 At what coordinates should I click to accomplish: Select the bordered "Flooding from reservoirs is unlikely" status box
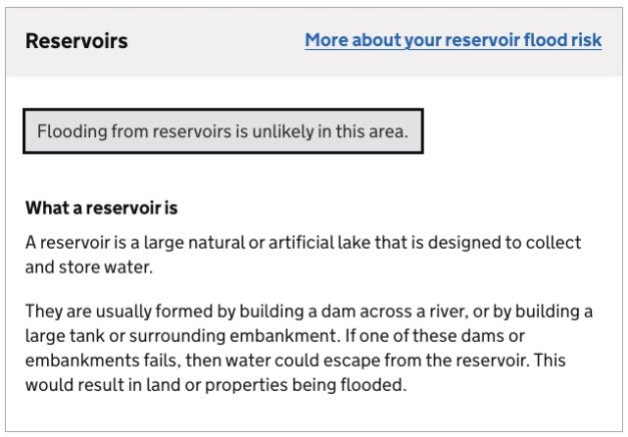point(223,131)
